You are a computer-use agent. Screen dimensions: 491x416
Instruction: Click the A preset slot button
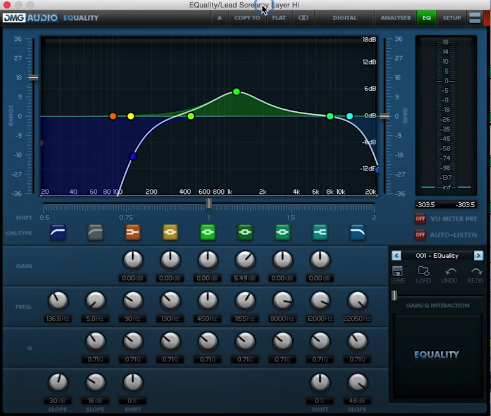[x=219, y=18]
